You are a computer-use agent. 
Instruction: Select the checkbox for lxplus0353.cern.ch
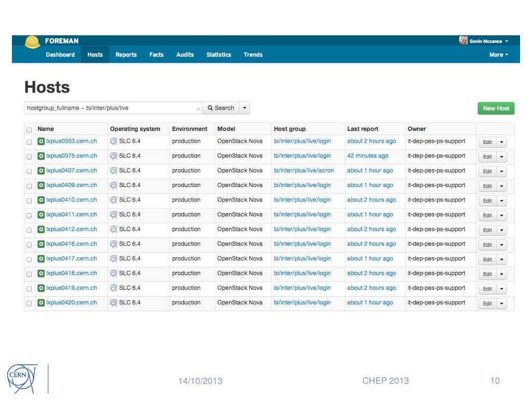tap(29, 142)
